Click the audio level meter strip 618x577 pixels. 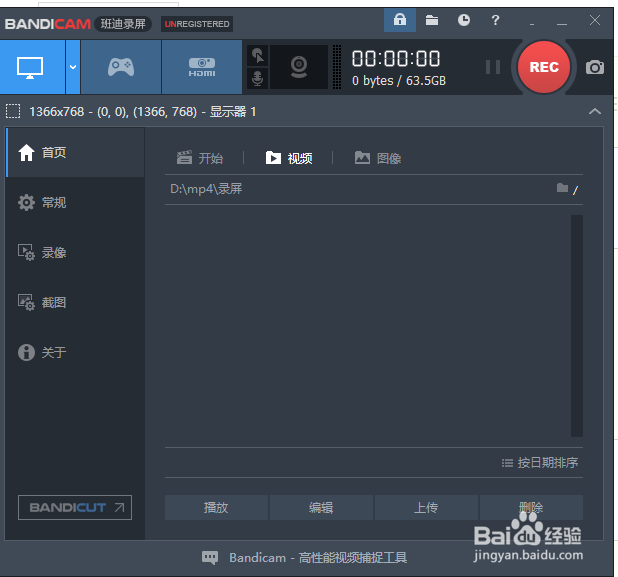(337, 67)
